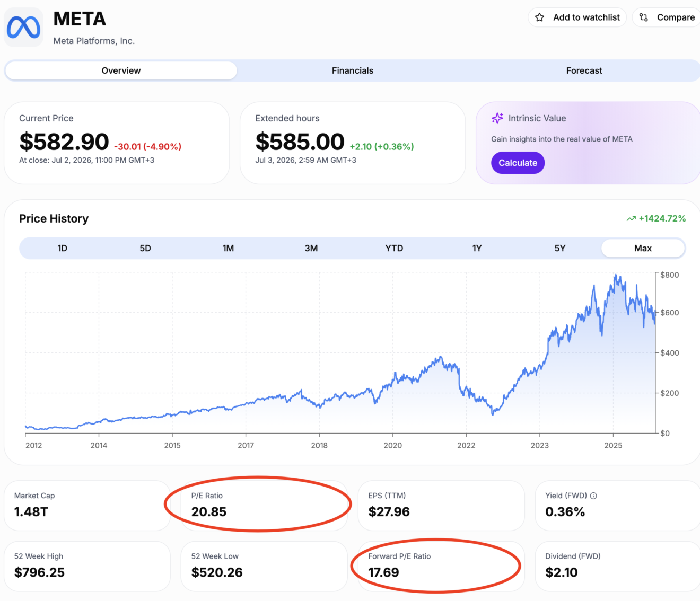
Task: Switch the chart to the 1M range
Action: [x=228, y=248]
